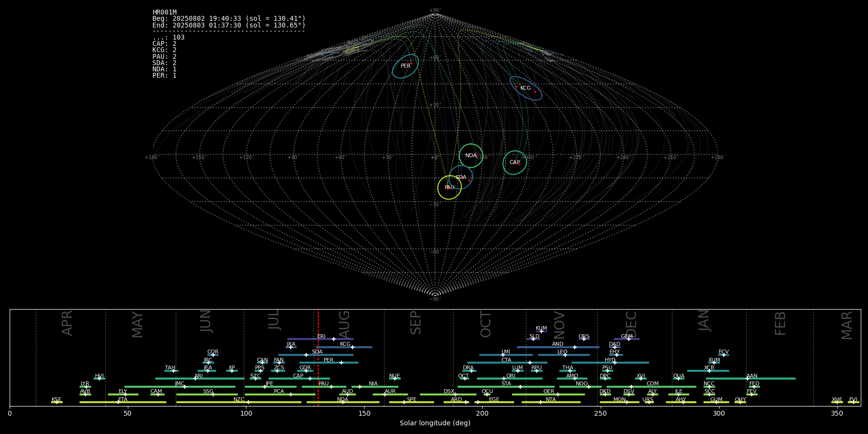Select the LEO shower bar in the timeline
This screenshot has height=434, width=868.
click(x=564, y=355)
